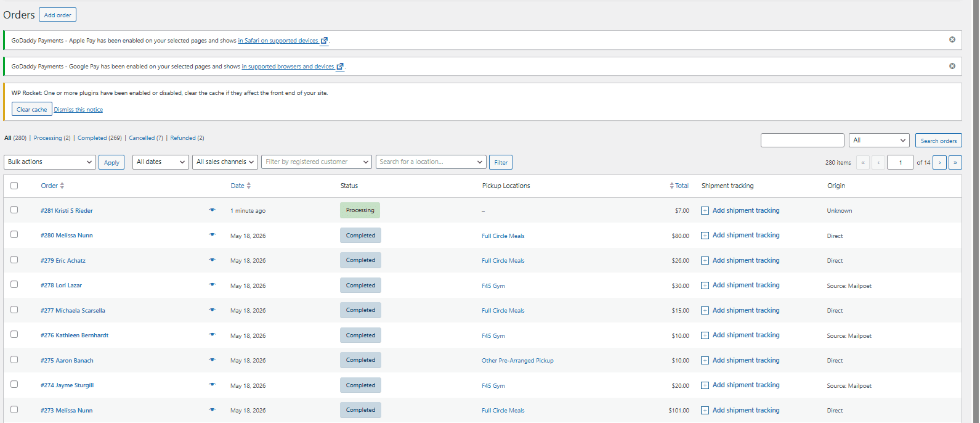Viewport: 980px width, 423px height.
Task: Select all orders checkbox in header
Action: (x=14, y=186)
